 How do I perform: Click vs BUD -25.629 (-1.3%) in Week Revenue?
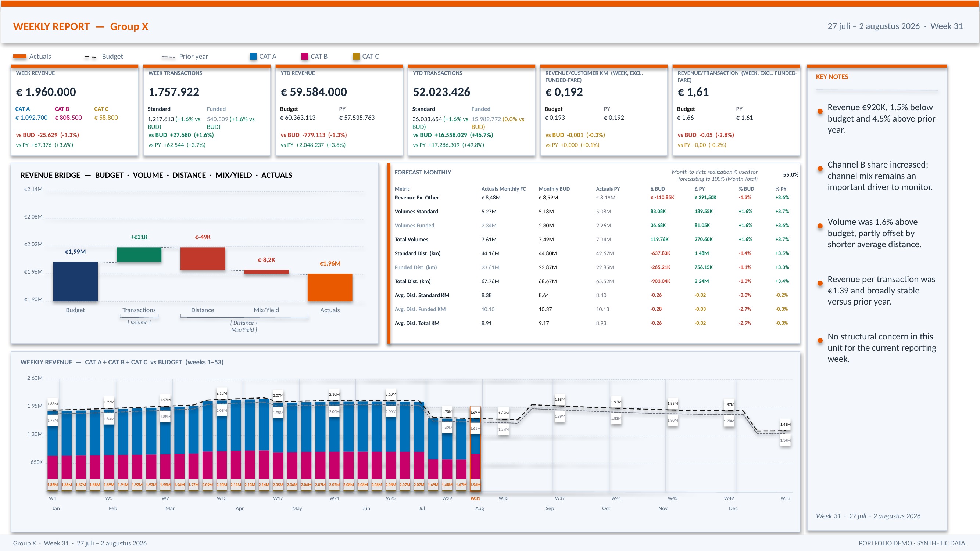click(47, 135)
